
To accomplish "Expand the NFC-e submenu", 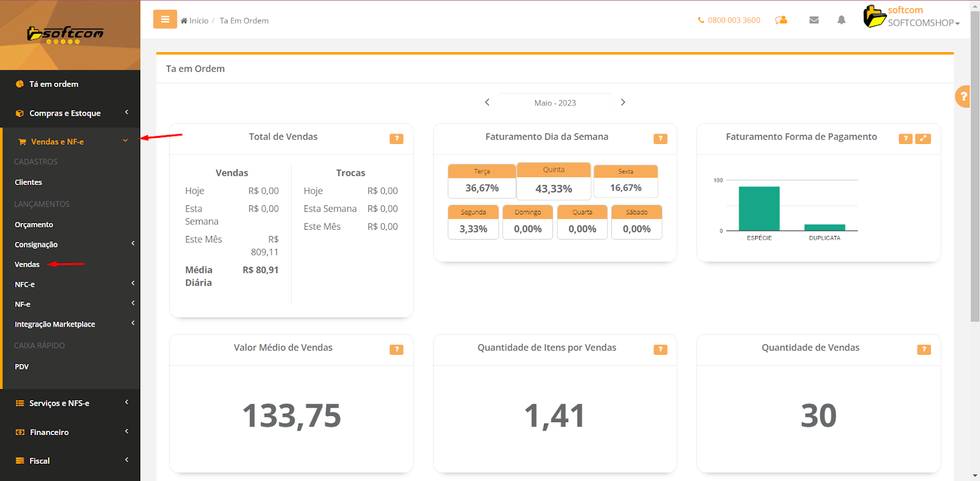I will coord(25,284).
